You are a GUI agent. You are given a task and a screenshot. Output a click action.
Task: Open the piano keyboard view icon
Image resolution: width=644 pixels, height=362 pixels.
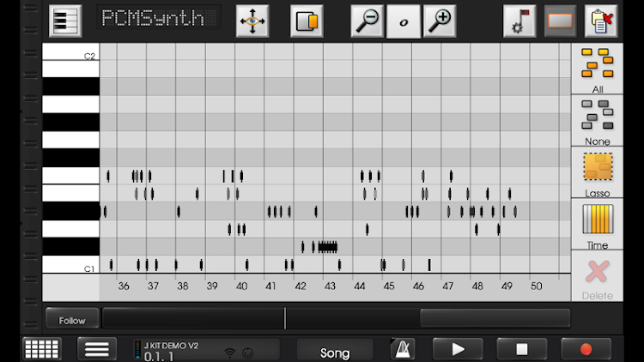point(65,21)
